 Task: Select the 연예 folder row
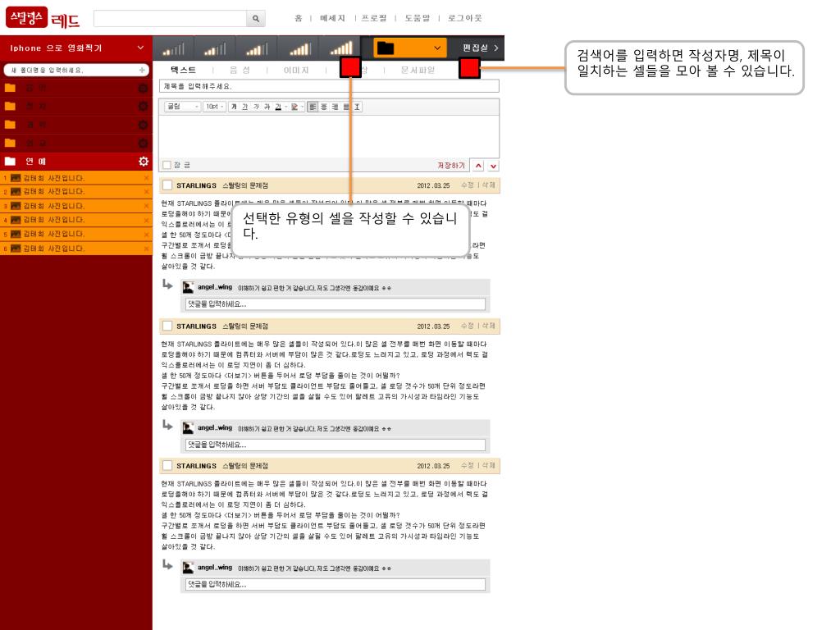coord(76,162)
